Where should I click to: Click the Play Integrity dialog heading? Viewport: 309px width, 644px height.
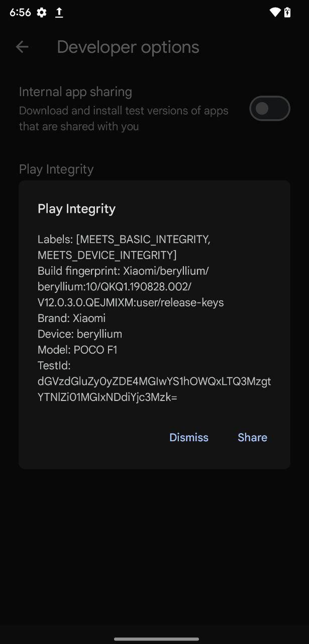tap(76, 209)
